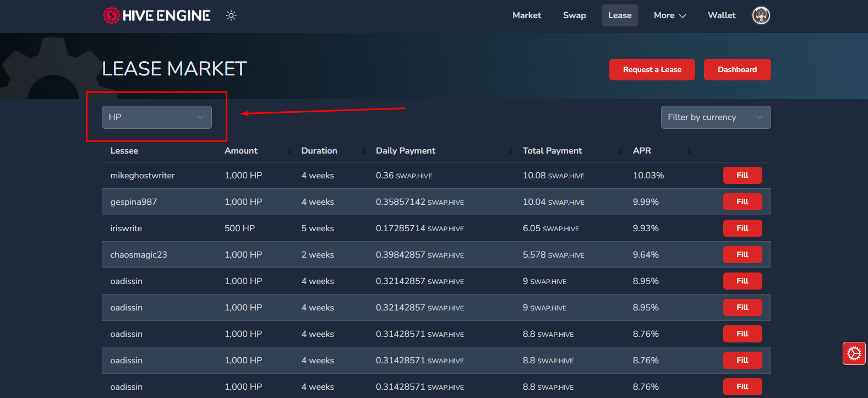Click the 0.36 SWAP.HIVE daily payment

[404, 176]
